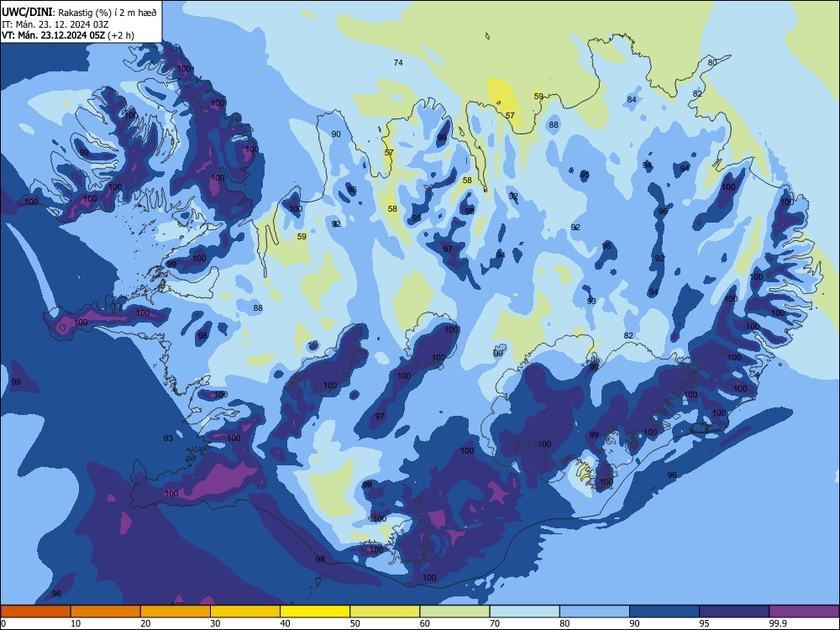Click the purple above-99.9 legend swatch
This screenshot has height=630, width=840.
pyautogui.click(x=804, y=612)
